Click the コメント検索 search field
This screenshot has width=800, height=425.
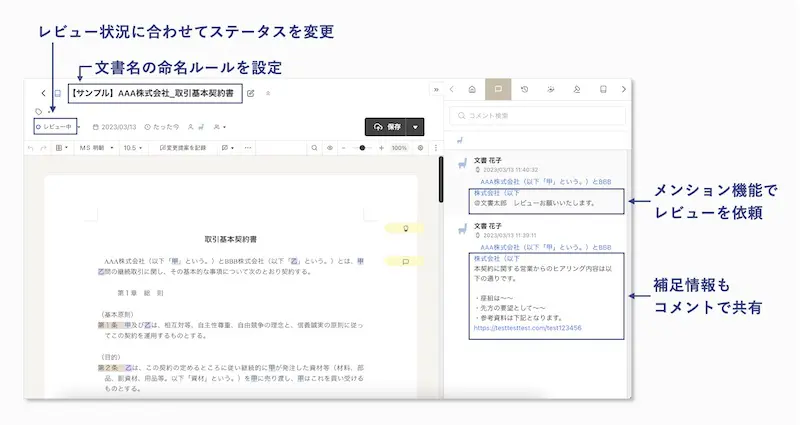click(x=537, y=116)
